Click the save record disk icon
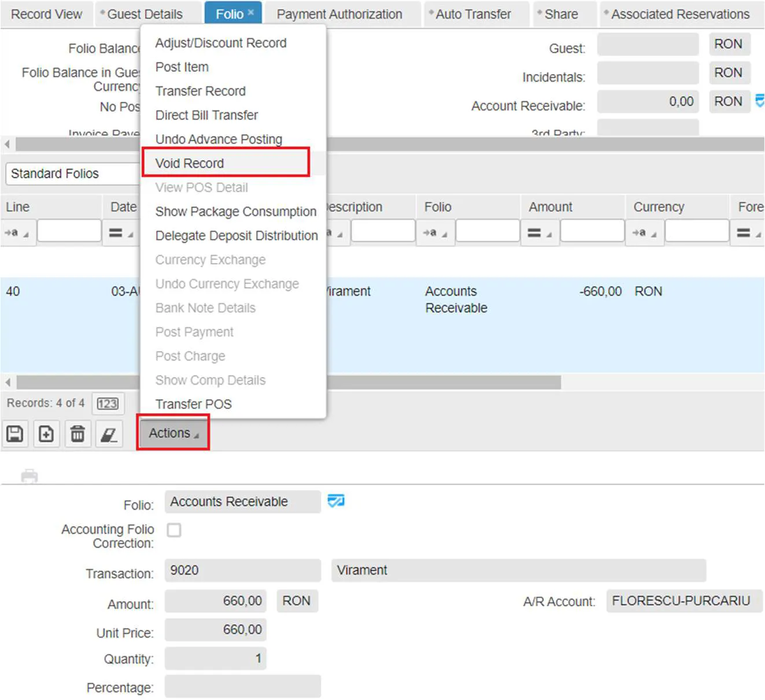This screenshot has width=765, height=700. coord(15,433)
